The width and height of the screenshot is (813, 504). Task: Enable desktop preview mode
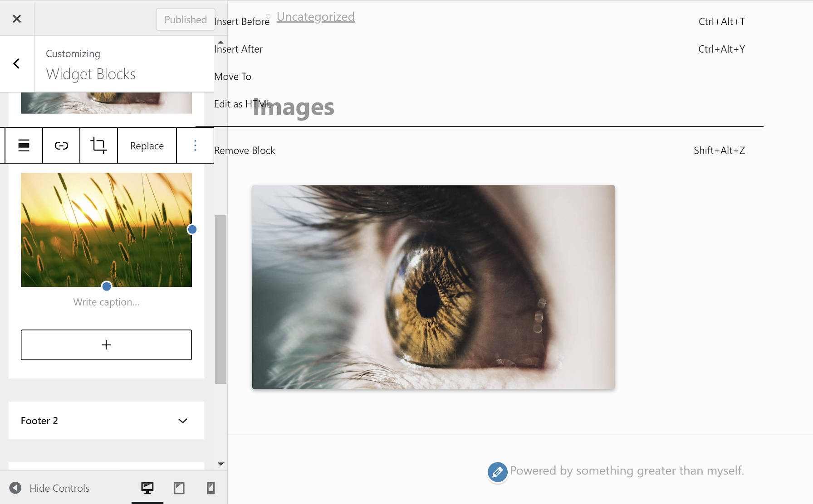click(x=147, y=488)
